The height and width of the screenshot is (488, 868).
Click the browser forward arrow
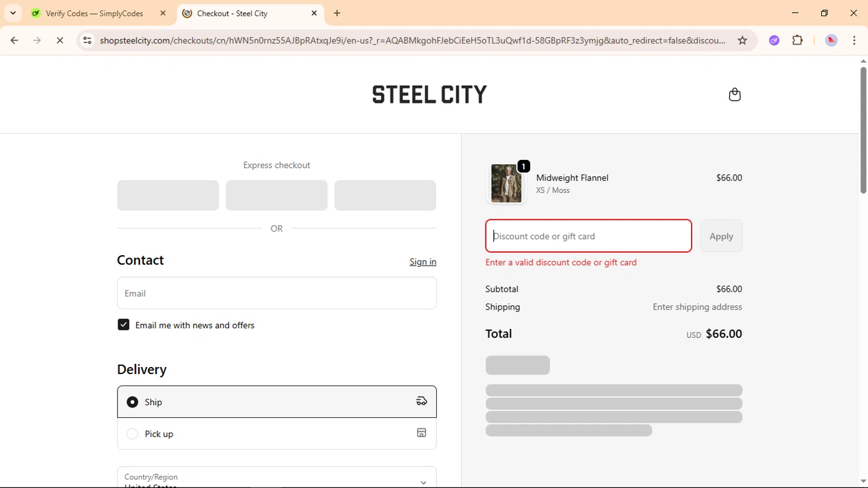(37, 41)
